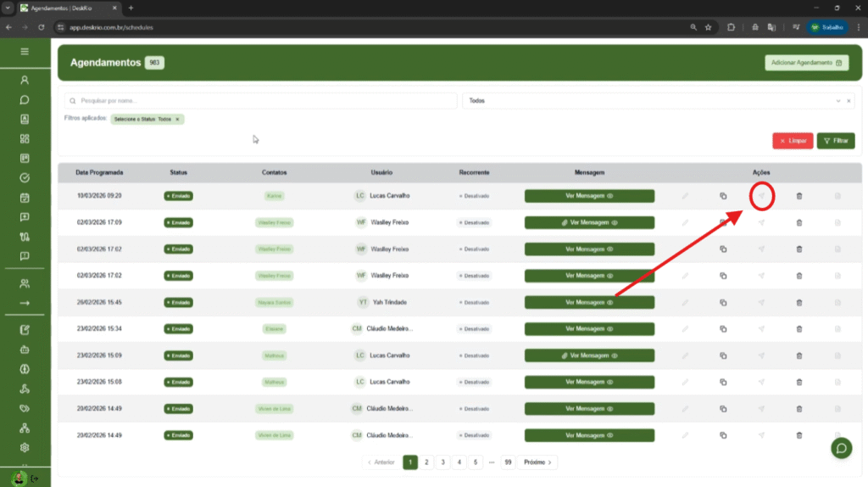
Task: Duplicate the 23/02/2026 15:34 schedule with copy icon
Action: click(x=723, y=328)
